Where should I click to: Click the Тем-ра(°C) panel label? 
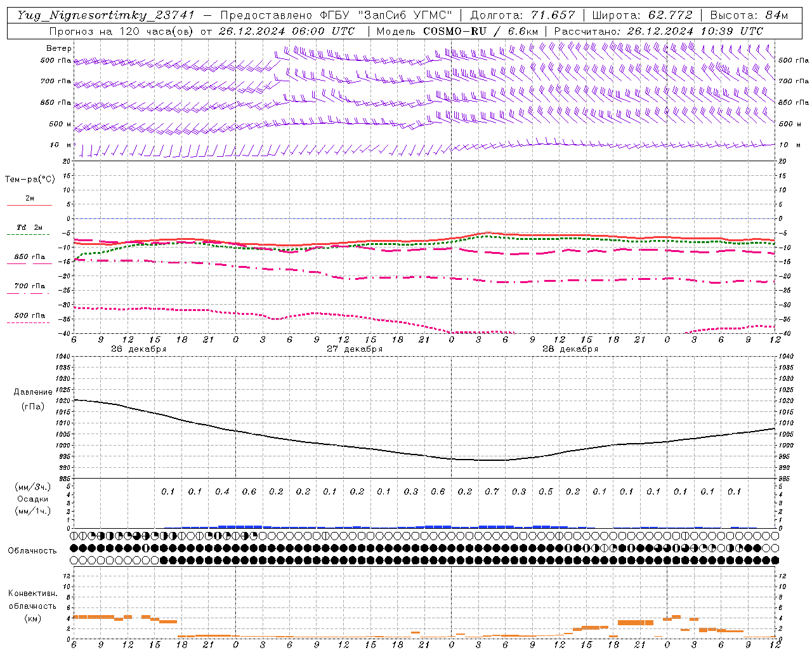point(30,180)
